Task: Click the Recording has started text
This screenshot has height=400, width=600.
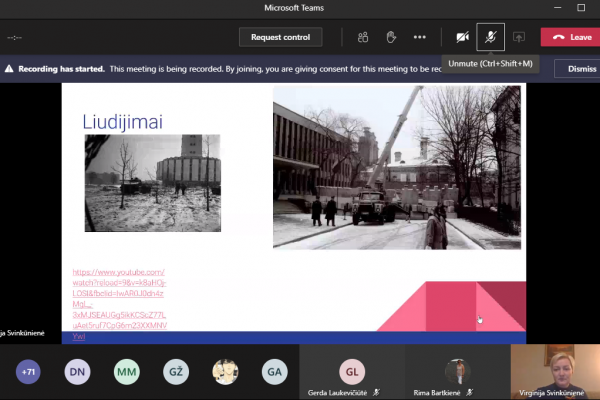Action: pos(61,69)
